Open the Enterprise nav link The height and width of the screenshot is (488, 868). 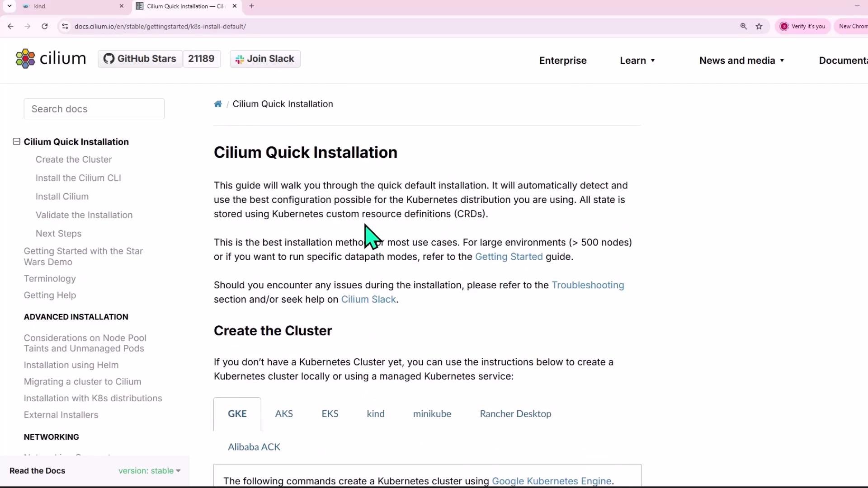[x=563, y=61]
